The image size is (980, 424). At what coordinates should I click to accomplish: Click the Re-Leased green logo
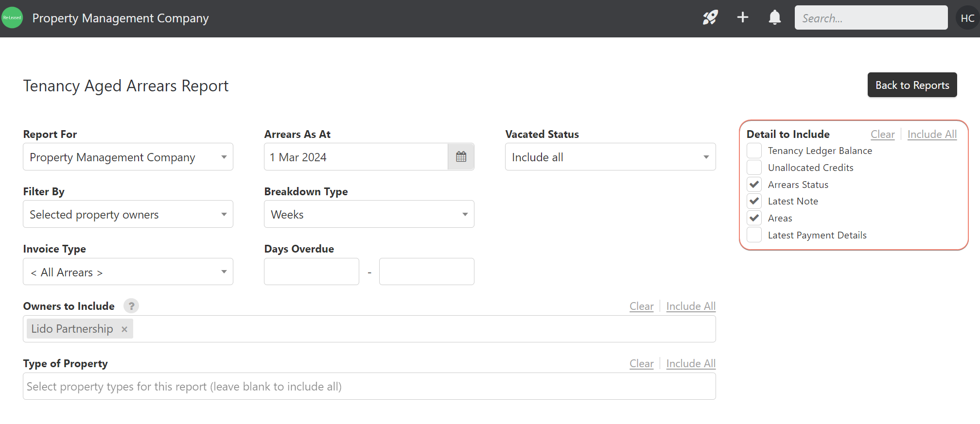[x=12, y=18]
